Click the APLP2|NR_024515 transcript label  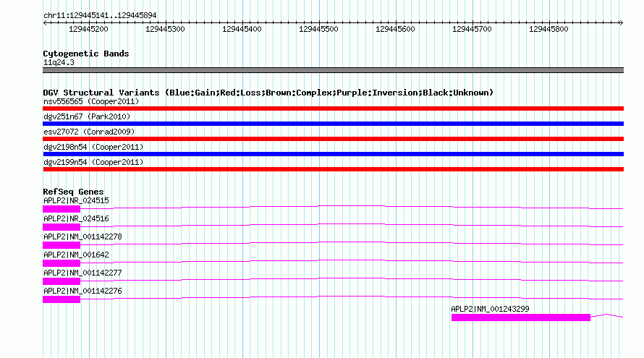coord(76,201)
